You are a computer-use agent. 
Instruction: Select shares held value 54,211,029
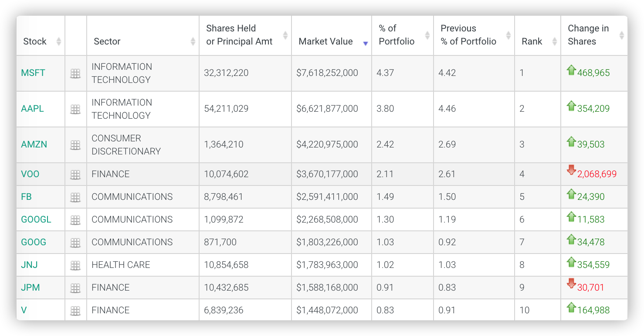226,109
